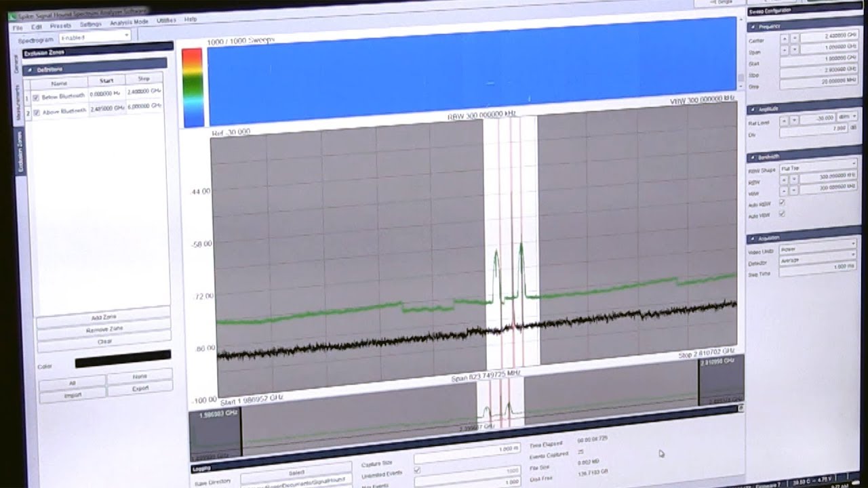This screenshot has height=488, width=868.
Task: Click the Export button
Action: [x=140, y=388]
